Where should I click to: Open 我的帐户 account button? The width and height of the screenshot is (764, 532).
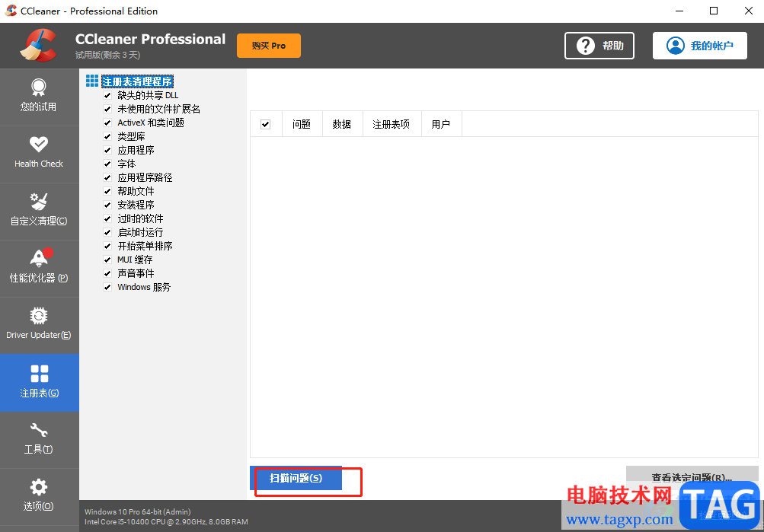point(700,46)
